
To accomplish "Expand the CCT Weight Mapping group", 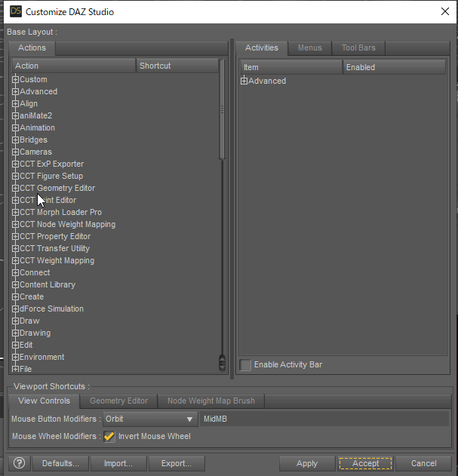I will point(15,260).
